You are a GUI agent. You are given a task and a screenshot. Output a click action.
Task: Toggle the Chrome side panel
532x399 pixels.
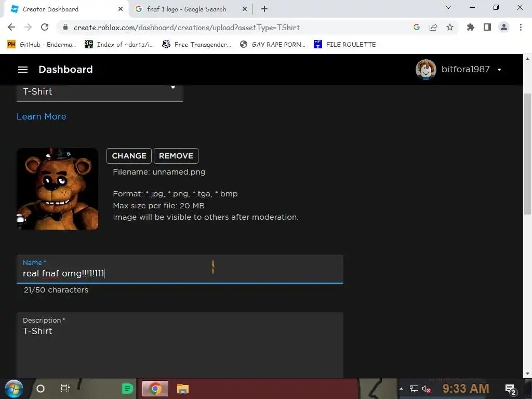pos(487,27)
